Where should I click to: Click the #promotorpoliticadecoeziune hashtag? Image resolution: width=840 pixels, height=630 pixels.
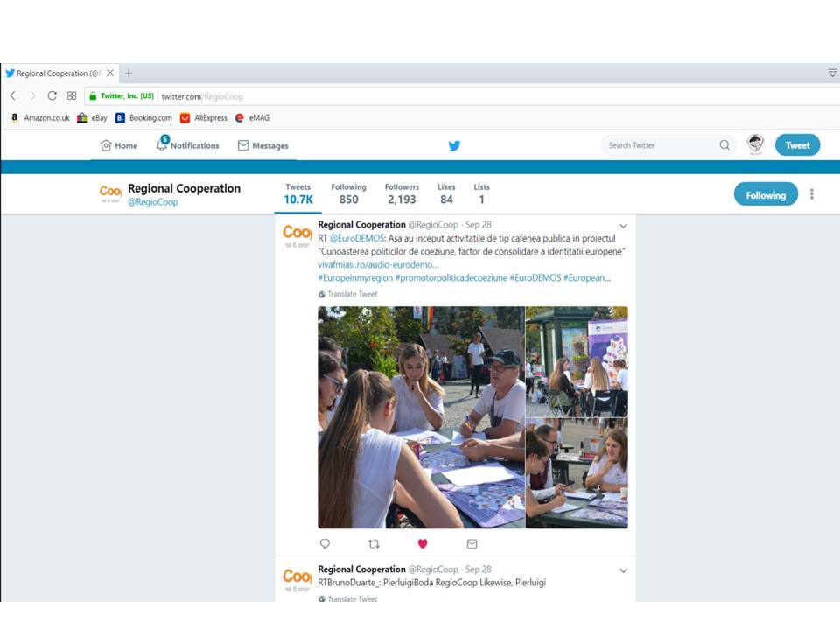pyautogui.click(x=451, y=278)
